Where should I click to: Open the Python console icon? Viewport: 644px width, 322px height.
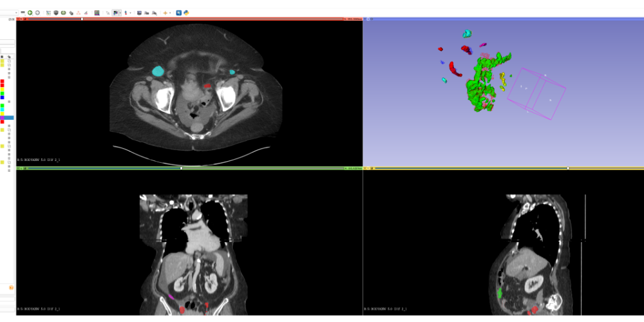coord(186,13)
